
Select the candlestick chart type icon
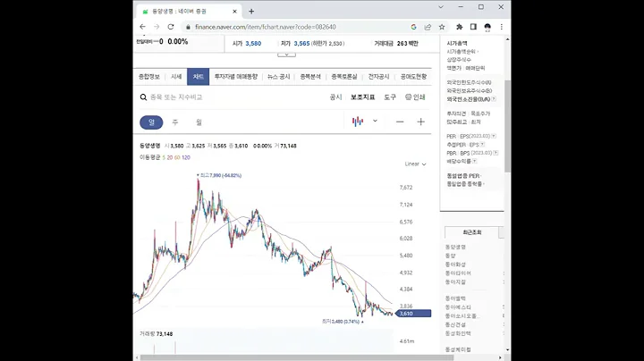click(358, 122)
